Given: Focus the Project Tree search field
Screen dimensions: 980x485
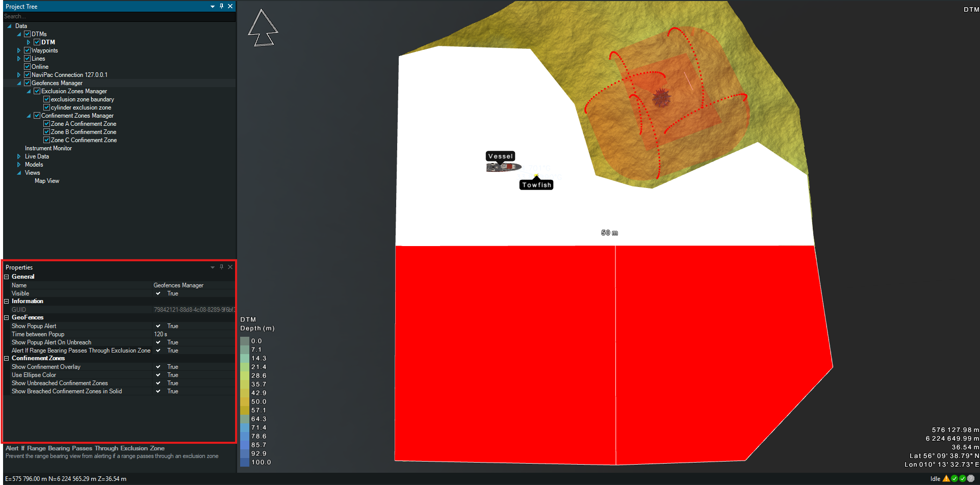Looking at the screenshot, I should tap(119, 16).
